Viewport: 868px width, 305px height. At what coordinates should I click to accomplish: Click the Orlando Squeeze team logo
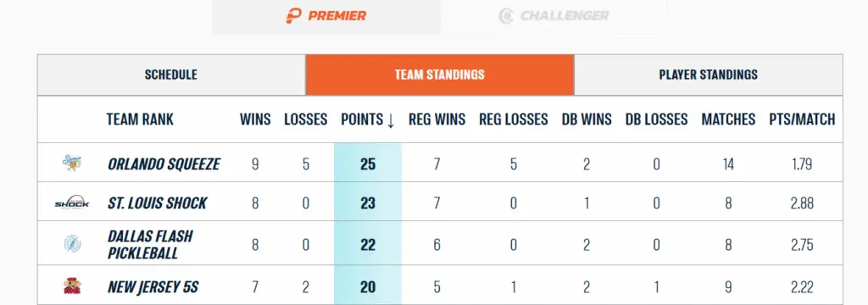[x=72, y=164]
